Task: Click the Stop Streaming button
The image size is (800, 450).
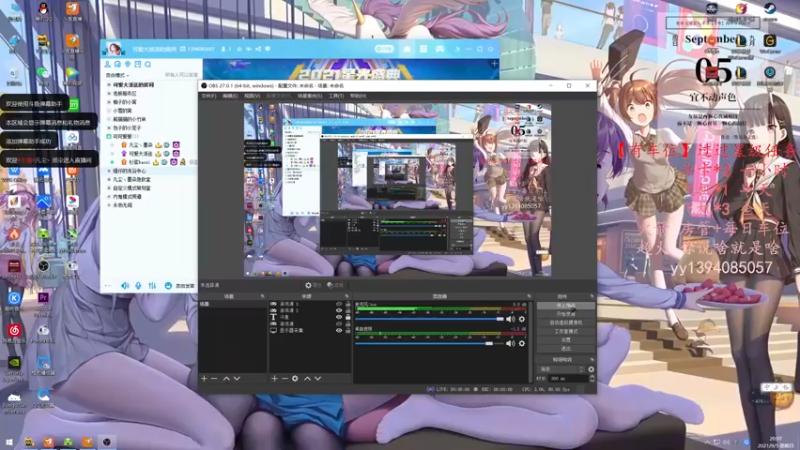Action: pyautogui.click(x=565, y=305)
